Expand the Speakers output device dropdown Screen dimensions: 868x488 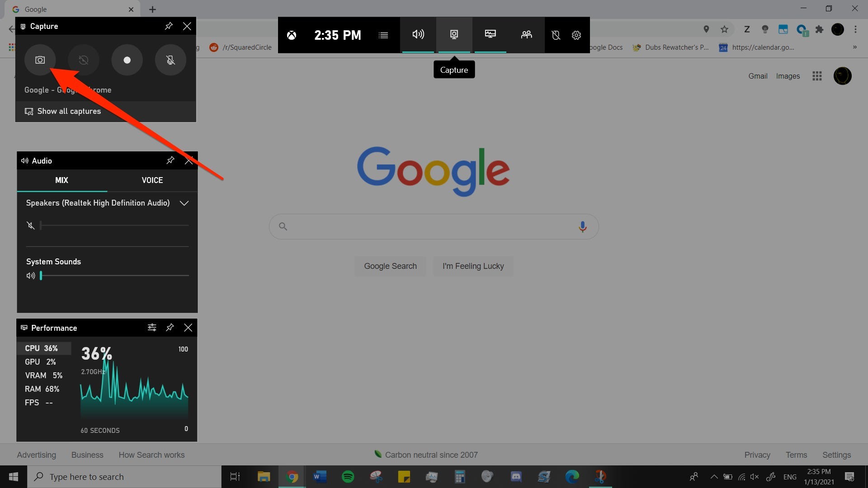click(x=184, y=203)
